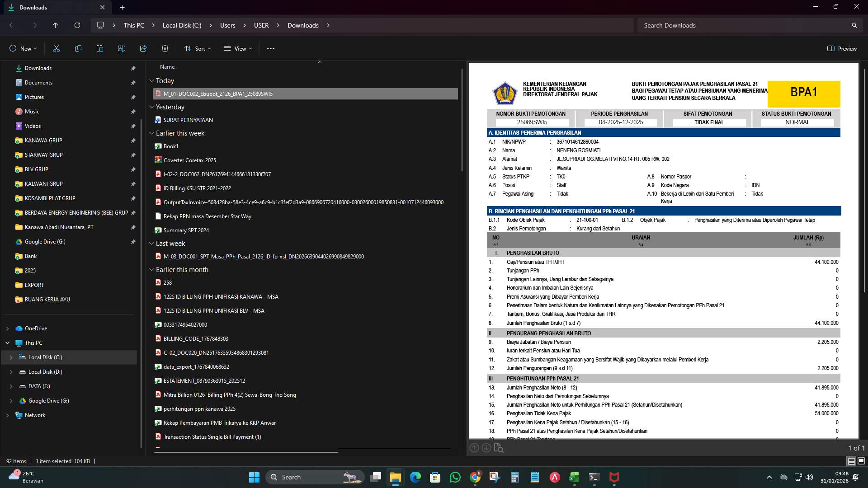Image resolution: width=868 pixels, height=488 pixels.
Task: Click the page-up arrow in the preview pane
Action: tap(475, 448)
